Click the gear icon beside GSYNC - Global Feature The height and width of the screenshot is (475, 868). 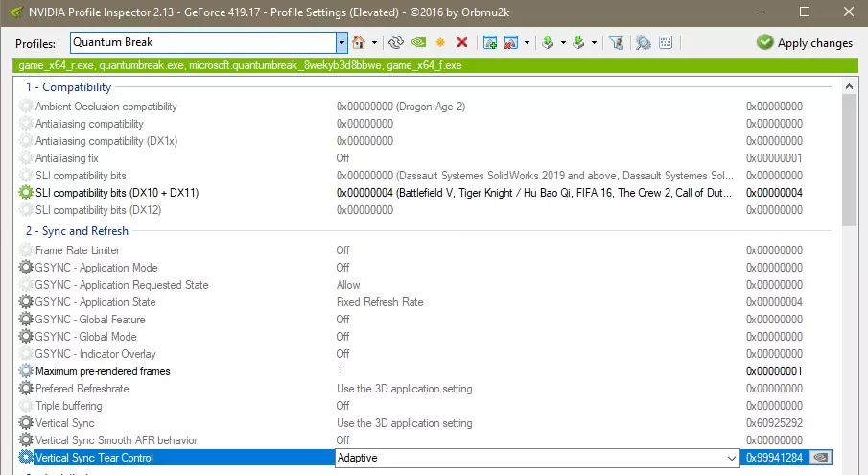click(x=26, y=319)
